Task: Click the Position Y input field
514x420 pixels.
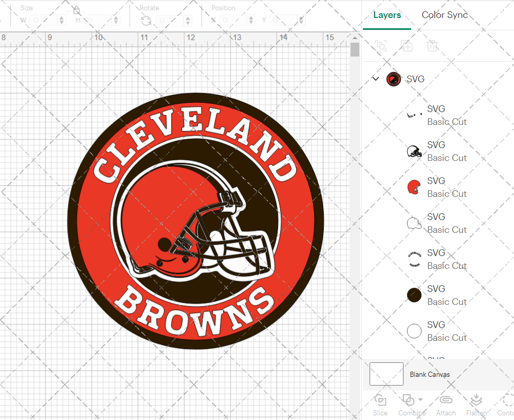Action: [284, 21]
